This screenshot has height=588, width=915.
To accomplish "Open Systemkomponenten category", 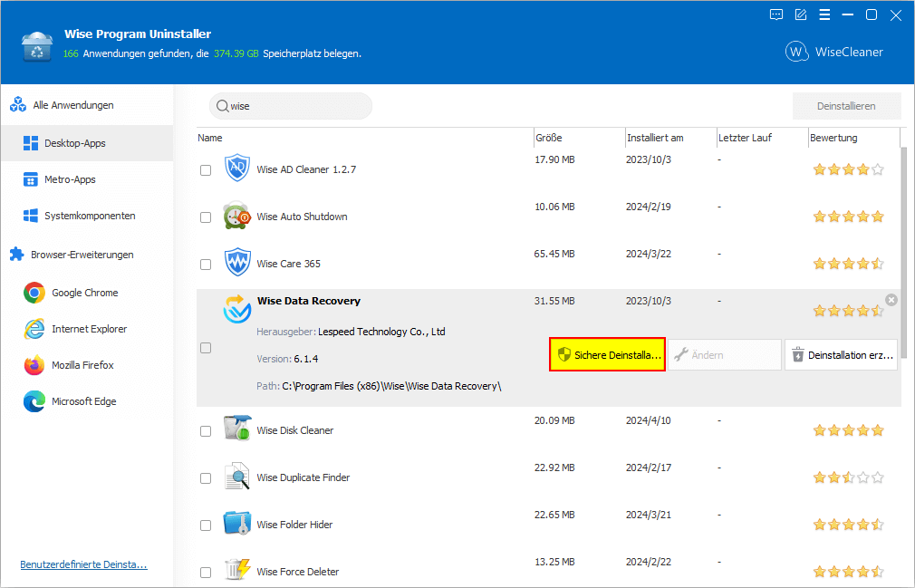I will tap(87, 216).
